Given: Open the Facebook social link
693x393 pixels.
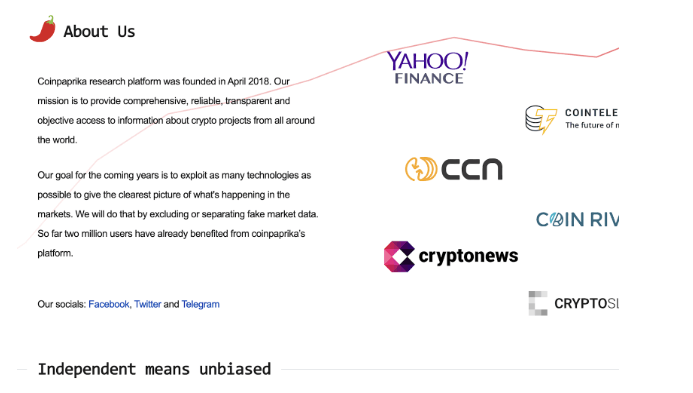Looking at the screenshot, I should (x=109, y=304).
